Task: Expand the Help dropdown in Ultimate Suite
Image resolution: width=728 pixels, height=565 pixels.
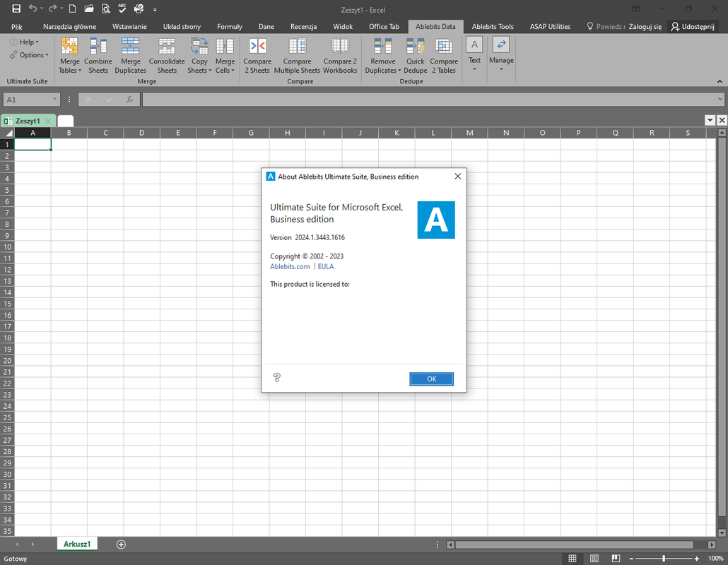Action: point(25,42)
